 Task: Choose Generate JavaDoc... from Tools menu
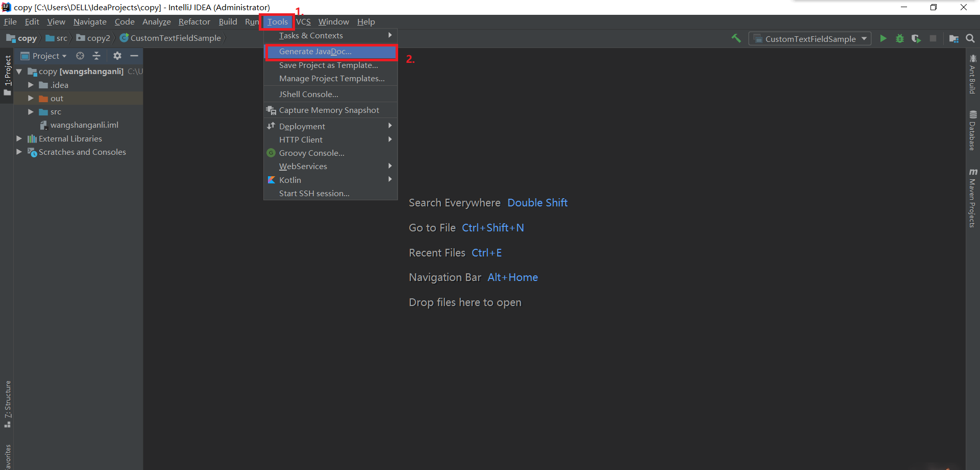tap(330, 52)
